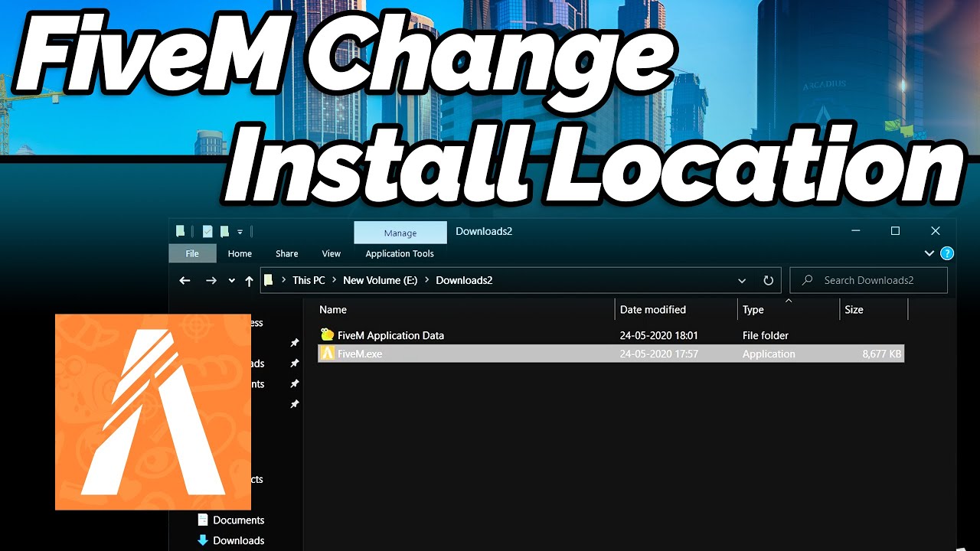This screenshot has height=551, width=980.
Task: Open the Application Tools tab
Action: click(399, 253)
